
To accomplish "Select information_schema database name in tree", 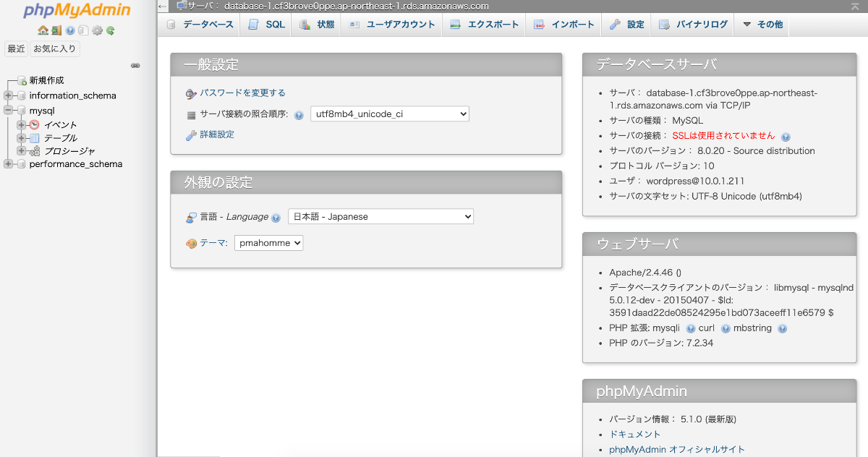I will coord(72,95).
